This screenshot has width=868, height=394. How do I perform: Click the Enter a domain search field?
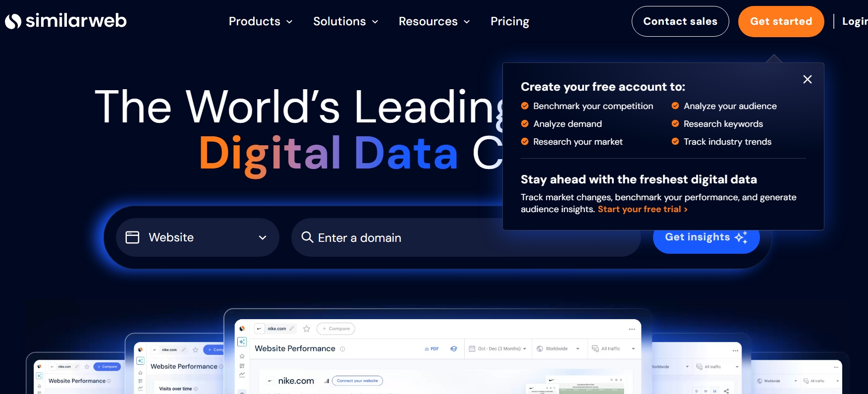[x=466, y=237]
